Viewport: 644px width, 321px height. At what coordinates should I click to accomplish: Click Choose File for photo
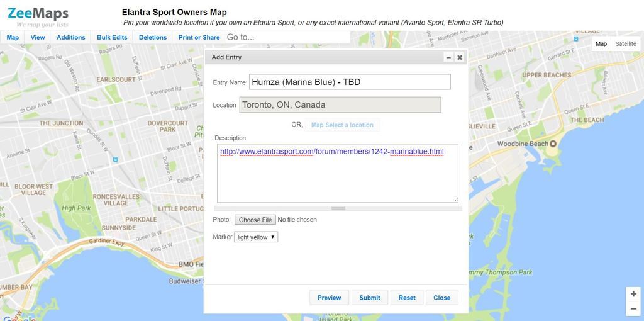pyautogui.click(x=255, y=220)
